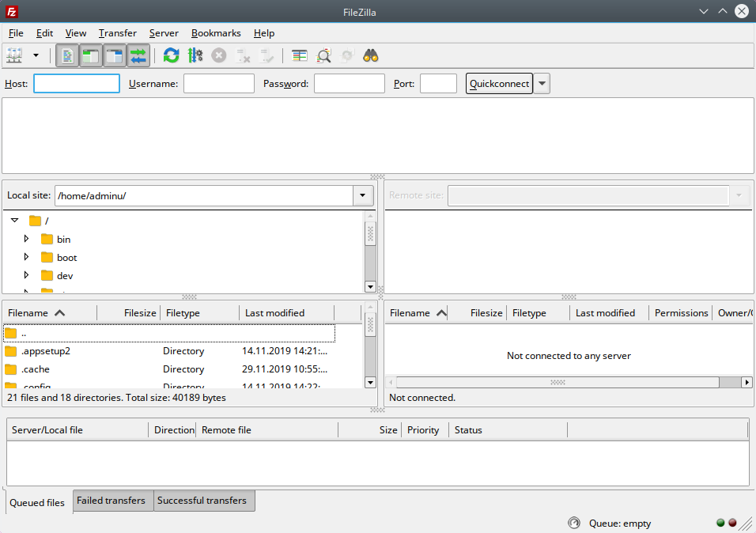Toggle remote directory tree display
The height and width of the screenshot is (533, 756).
click(x=114, y=56)
